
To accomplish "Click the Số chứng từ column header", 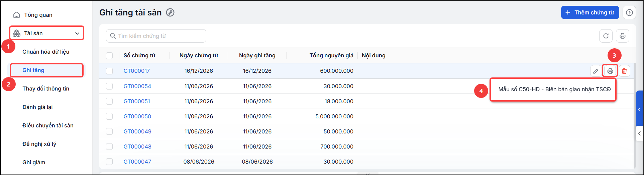I will 139,55.
